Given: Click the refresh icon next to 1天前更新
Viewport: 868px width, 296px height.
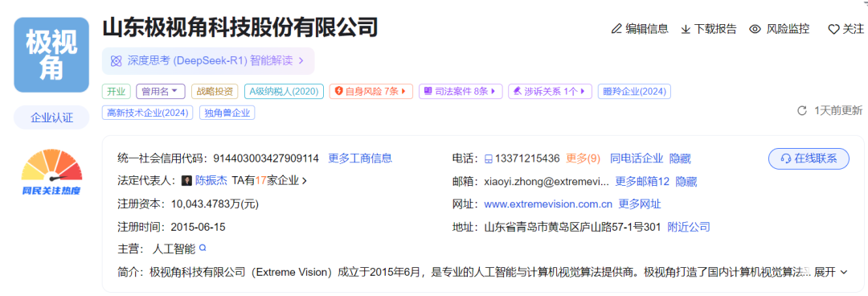Looking at the screenshot, I should [x=801, y=111].
